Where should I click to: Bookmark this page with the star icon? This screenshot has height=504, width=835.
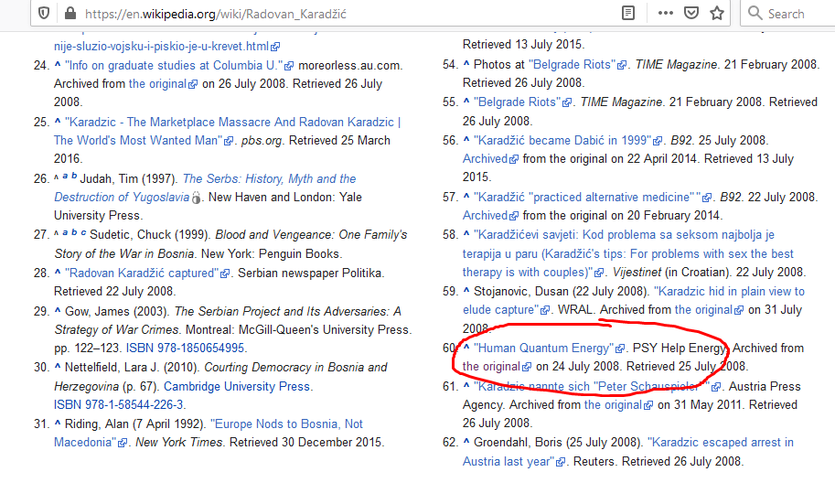(717, 13)
